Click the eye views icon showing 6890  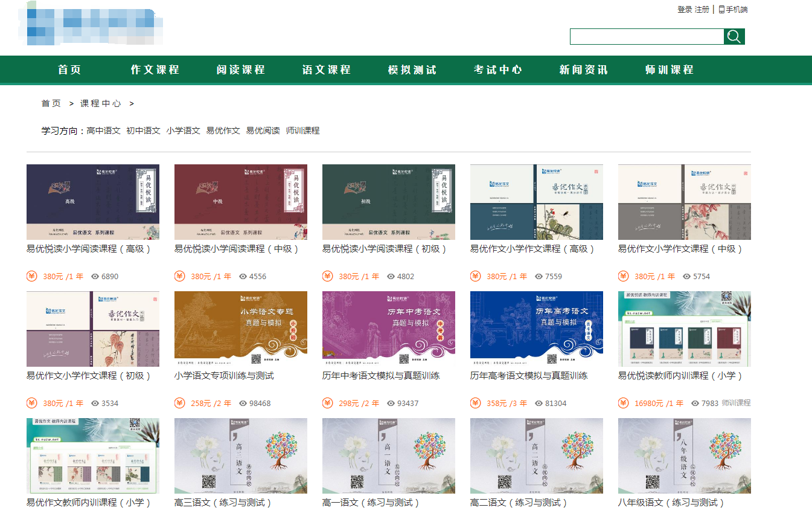pyautogui.click(x=95, y=277)
